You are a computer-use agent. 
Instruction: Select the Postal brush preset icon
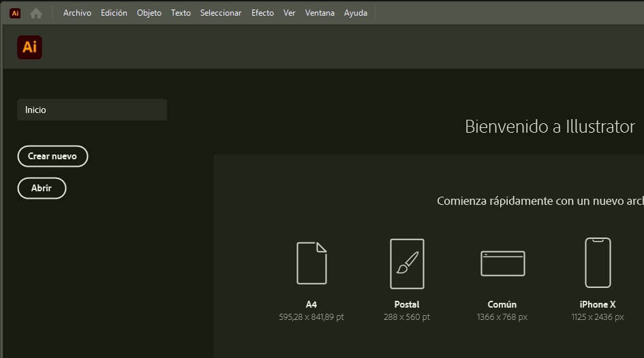pos(407,263)
